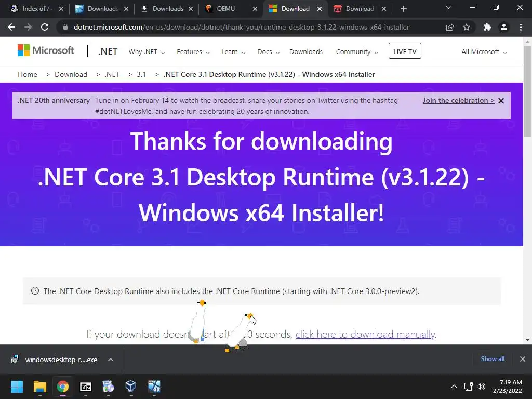Open clock and date 7:19 AM
The image size is (532, 399).
point(508,387)
